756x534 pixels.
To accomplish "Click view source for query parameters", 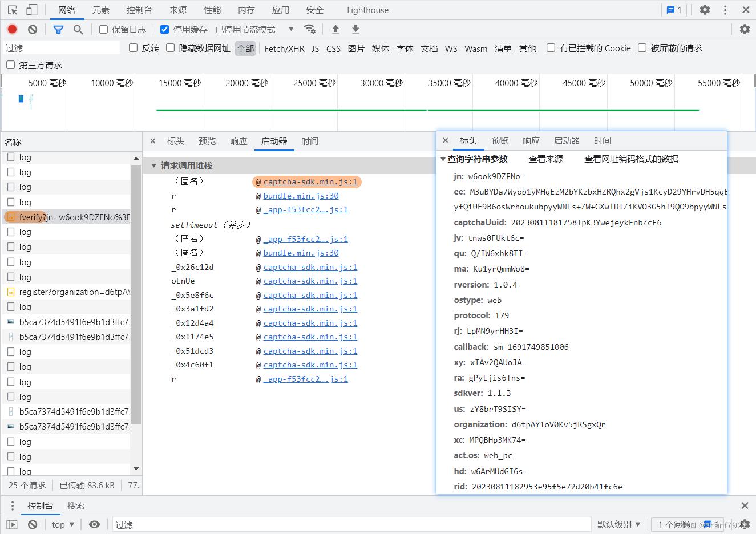I will [545, 159].
